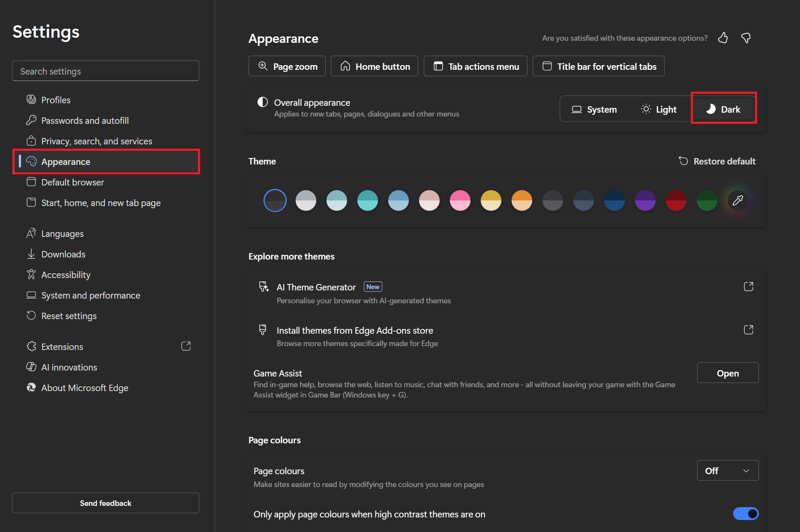
Task: Click the thumbs down feedback icon
Action: coord(746,38)
